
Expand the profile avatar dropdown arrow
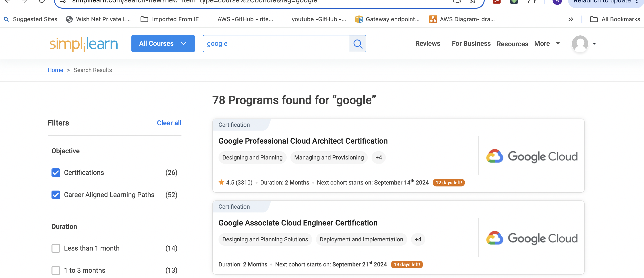pyautogui.click(x=594, y=44)
